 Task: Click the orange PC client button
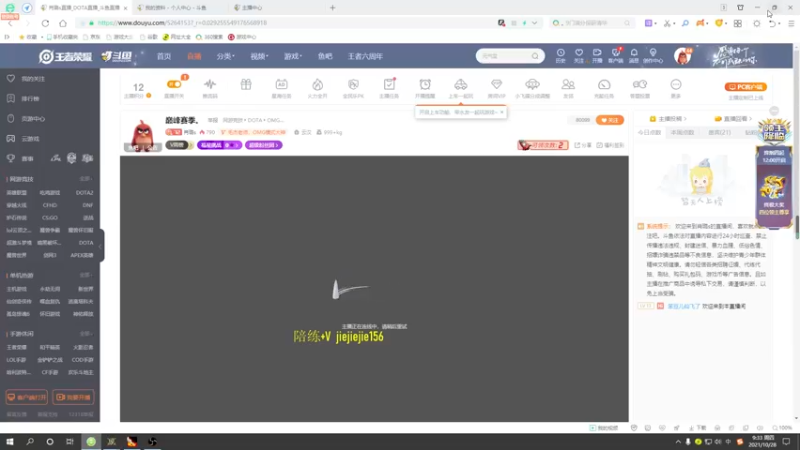pos(745,87)
